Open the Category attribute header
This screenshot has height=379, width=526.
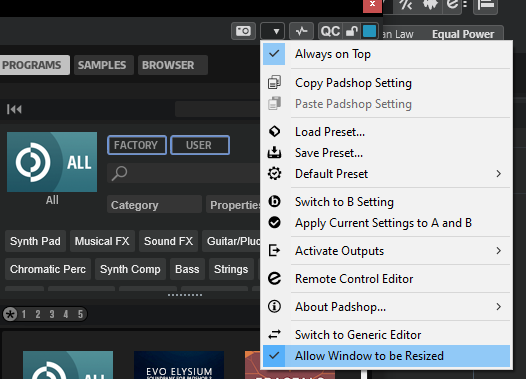click(154, 205)
